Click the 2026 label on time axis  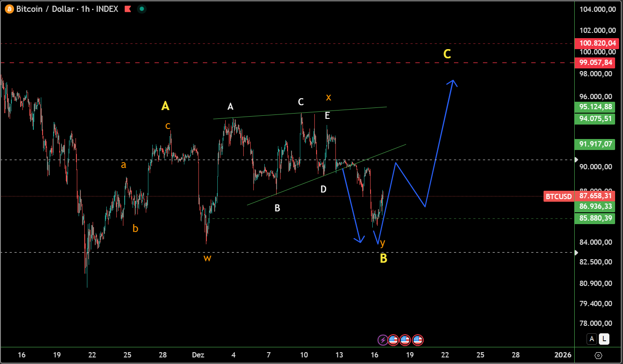coord(562,354)
